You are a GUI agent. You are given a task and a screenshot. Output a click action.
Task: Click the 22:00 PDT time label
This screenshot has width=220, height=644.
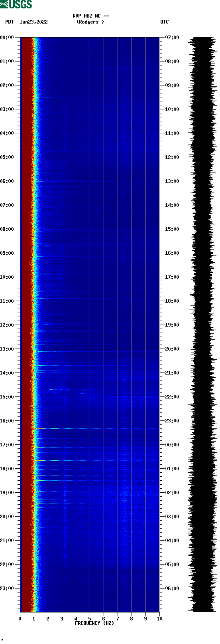7,565
